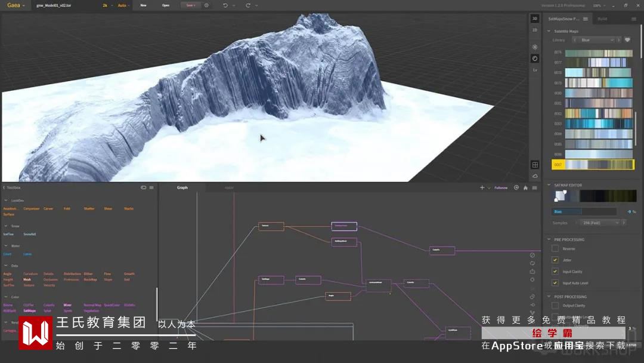Viewport: 644px width, 363px height.
Task: Click the graph refresh circle icon
Action: (x=516, y=187)
